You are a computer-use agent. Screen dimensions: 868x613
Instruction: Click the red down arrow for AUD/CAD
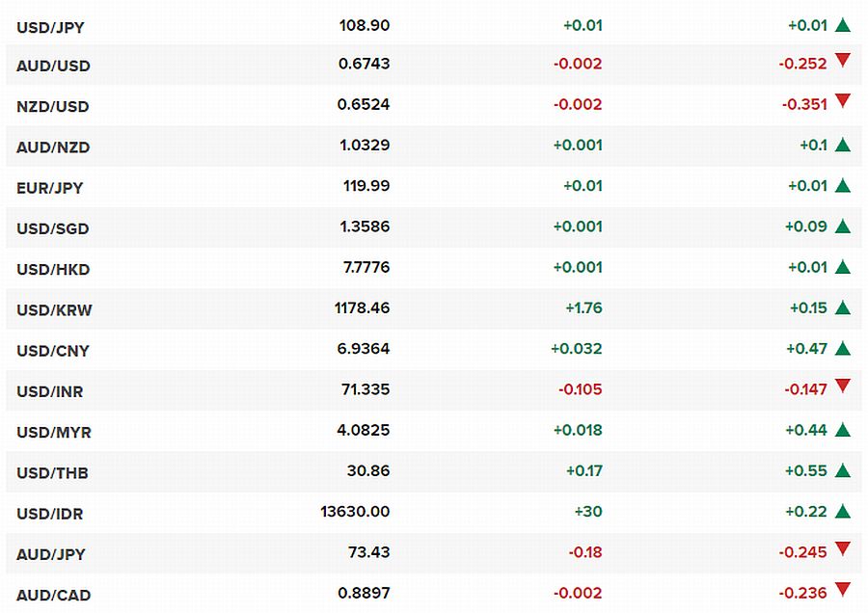click(843, 589)
